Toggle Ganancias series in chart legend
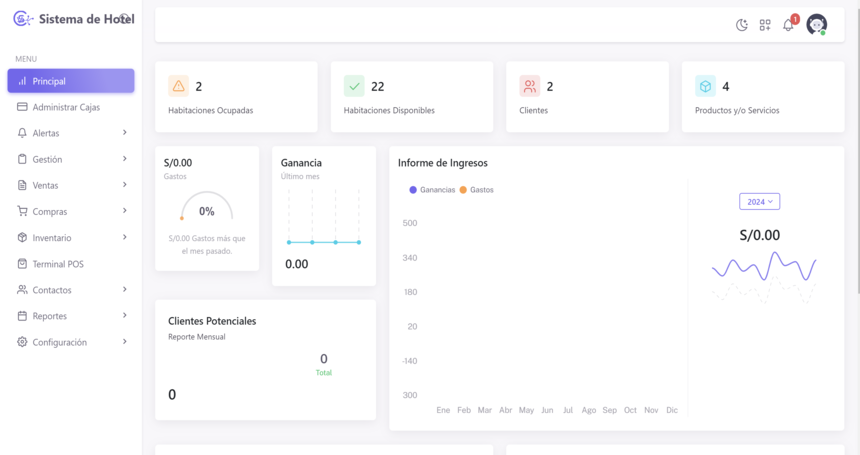Screen dimensions: 860x455 point(432,190)
